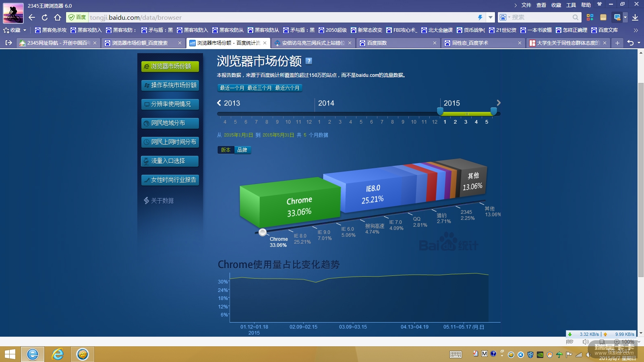Image resolution: width=644 pixels, height=362 pixels.
Task: Click the screenshot tool icon
Action: coord(617,17)
